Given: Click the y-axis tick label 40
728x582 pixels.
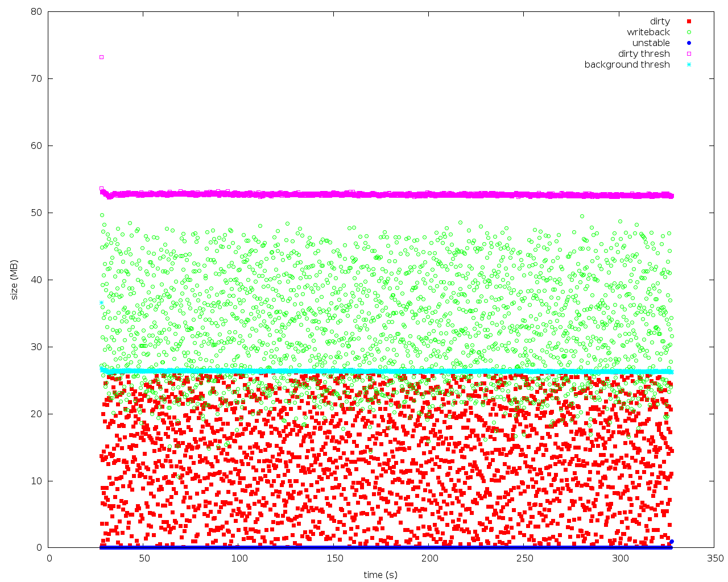Looking at the screenshot, I should (x=36, y=280).
